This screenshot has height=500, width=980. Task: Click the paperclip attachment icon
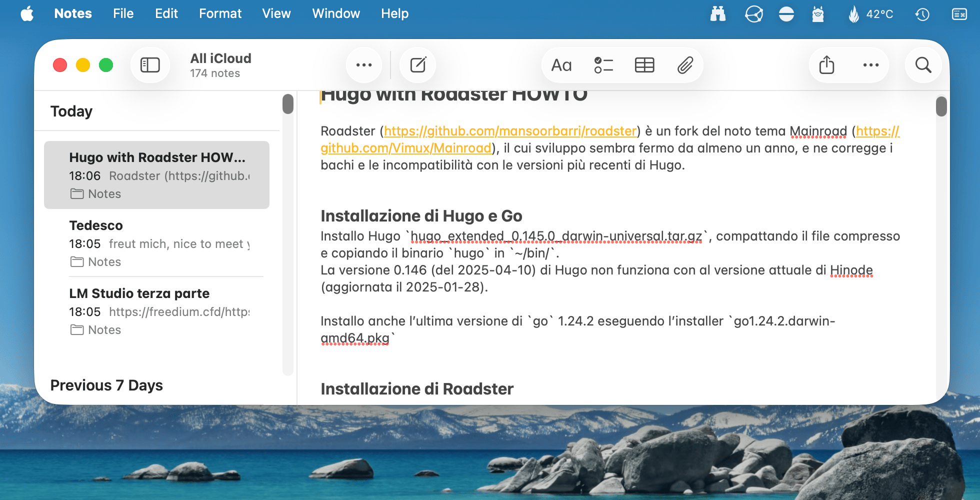(685, 65)
